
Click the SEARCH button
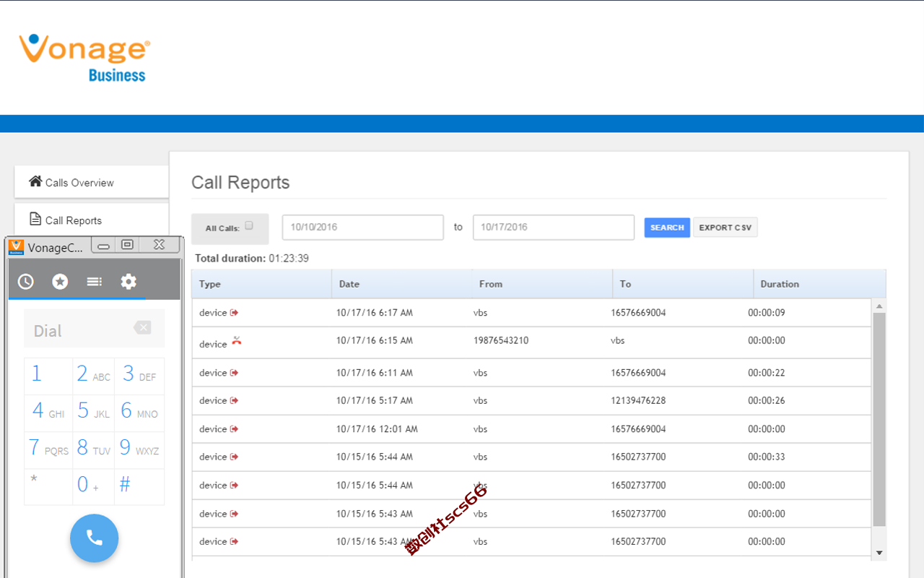click(667, 228)
